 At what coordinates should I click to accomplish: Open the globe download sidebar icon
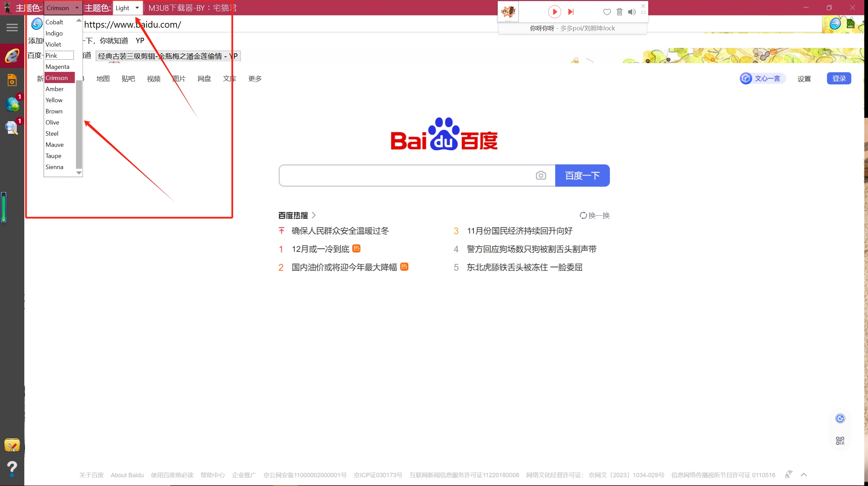(x=13, y=104)
